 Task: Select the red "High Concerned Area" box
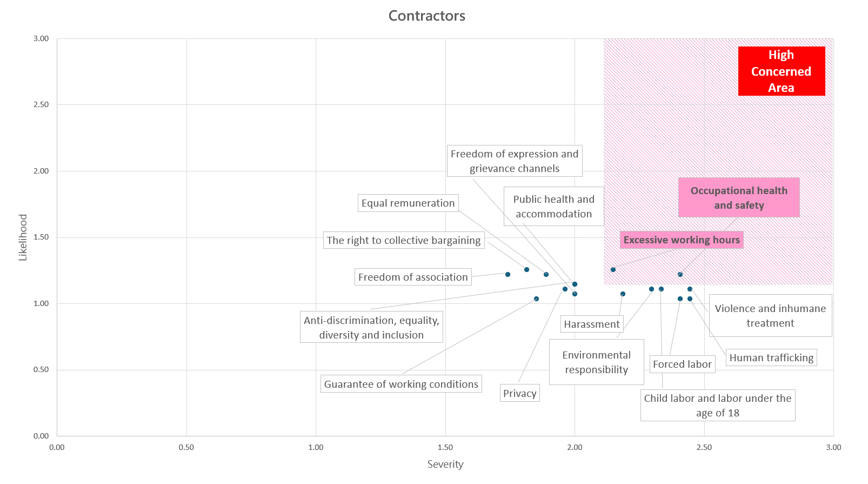point(781,71)
